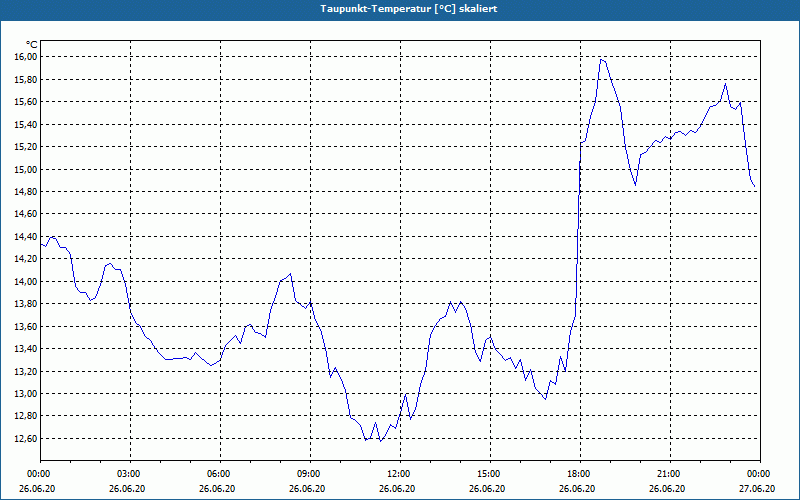Screen dimensions: 800x500
Task: Click the 06:00 time axis label
Action: pyautogui.click(x=217, y=474)
